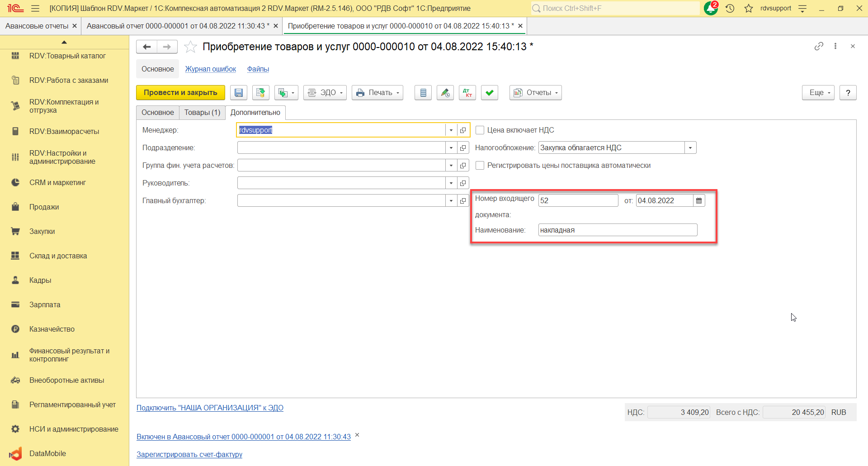This screenshot has height=466, width=868.
Task: Click the green checkmark toolbar icon
Action: click(x=489, y=93)
